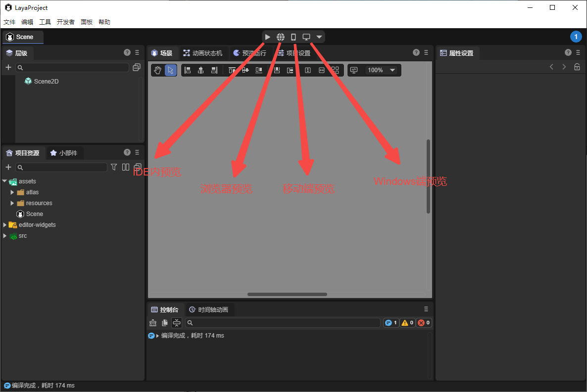Collapse the assets folder tree
The height and width of the screenshot is (392, 587).
pyautogui.click(x=4, y=181)
